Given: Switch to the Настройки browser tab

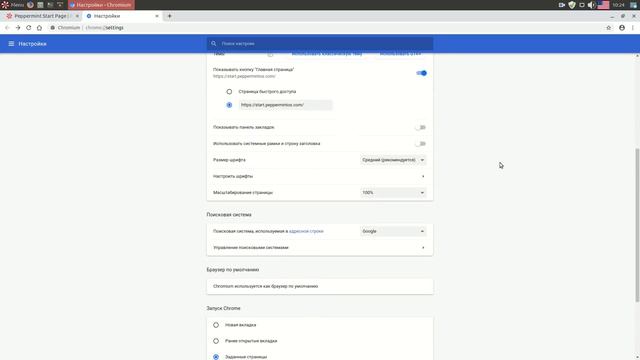Looking at the screenshot, I should [121, 16].
